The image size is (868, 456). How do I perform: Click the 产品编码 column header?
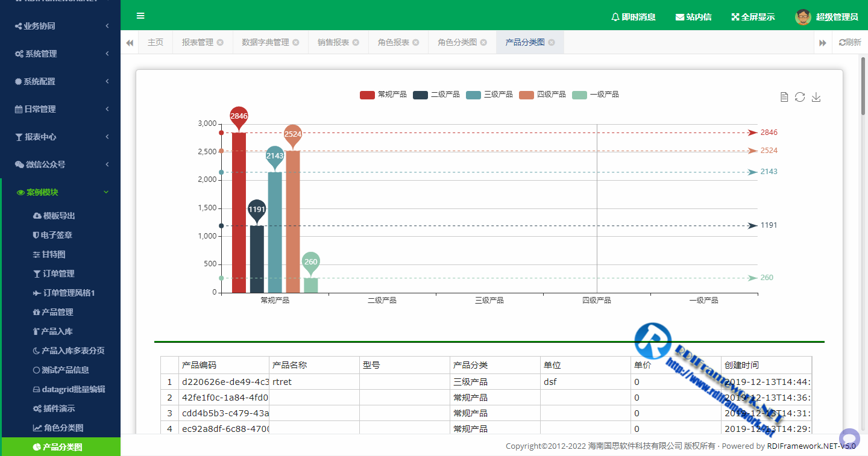[224, 365]
